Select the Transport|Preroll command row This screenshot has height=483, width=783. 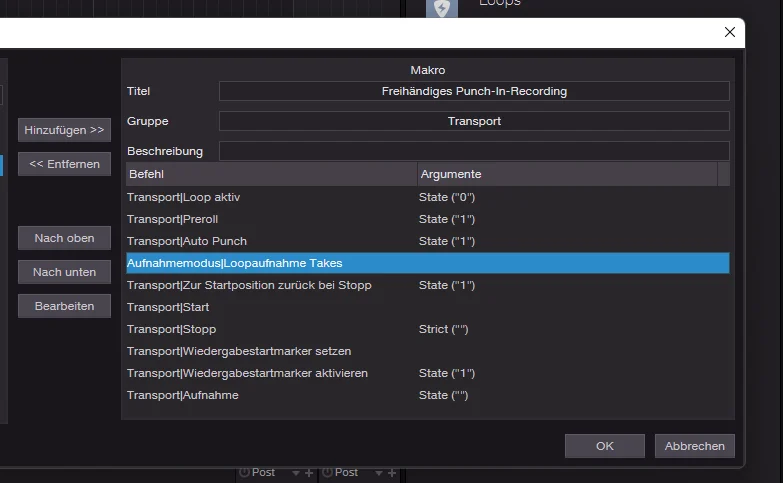(427, 219)
